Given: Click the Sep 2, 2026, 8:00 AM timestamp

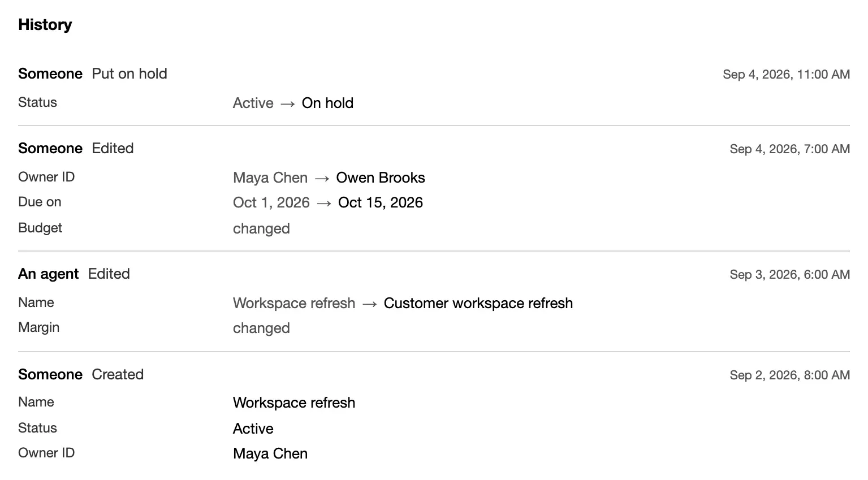Looking at the screenshot, I should (x=789, y=375).
